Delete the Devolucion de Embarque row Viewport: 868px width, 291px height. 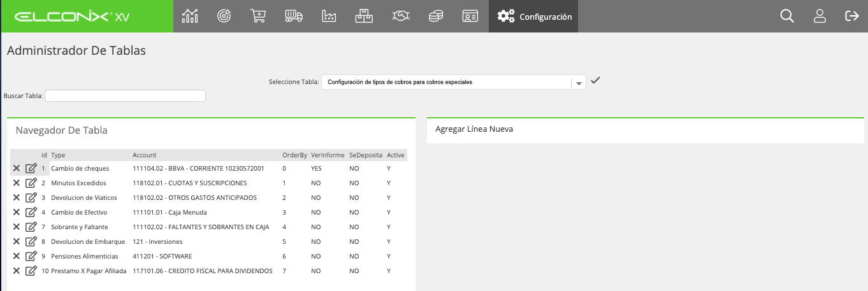click(x=17, y=241)
